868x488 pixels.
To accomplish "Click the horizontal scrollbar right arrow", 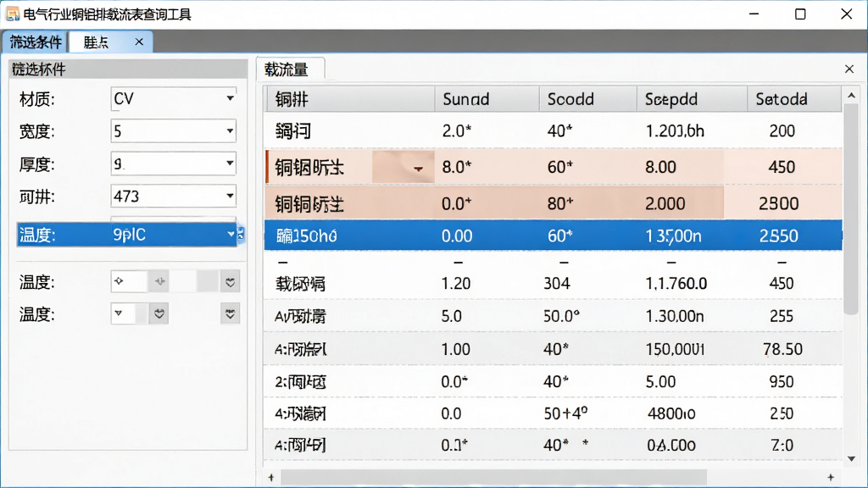I will (x=831, y=477).
